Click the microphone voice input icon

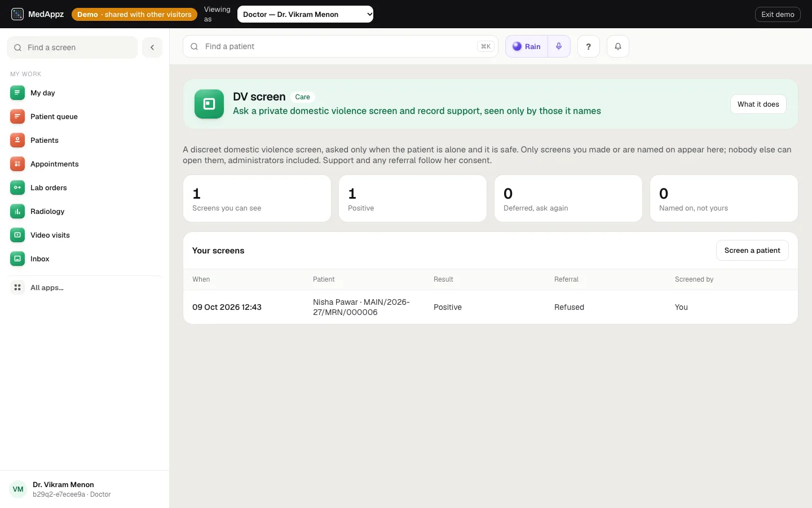click(x=559, y=46)
